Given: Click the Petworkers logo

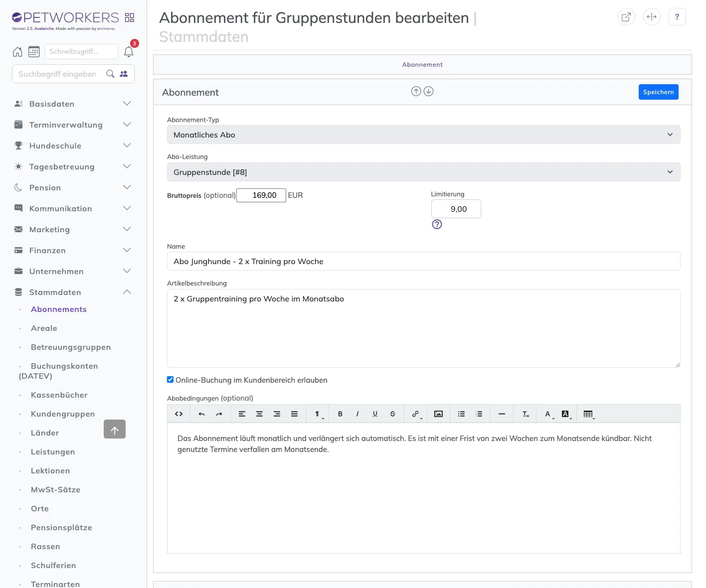Looking at the screenshot, I should pyautogui.click(x=65, y=18).
